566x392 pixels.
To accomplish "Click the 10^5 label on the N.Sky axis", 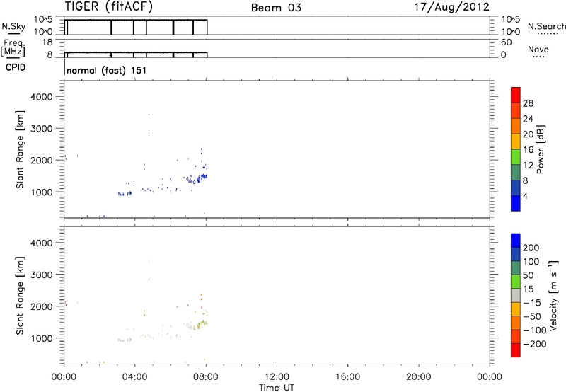I will coord(43,19).
